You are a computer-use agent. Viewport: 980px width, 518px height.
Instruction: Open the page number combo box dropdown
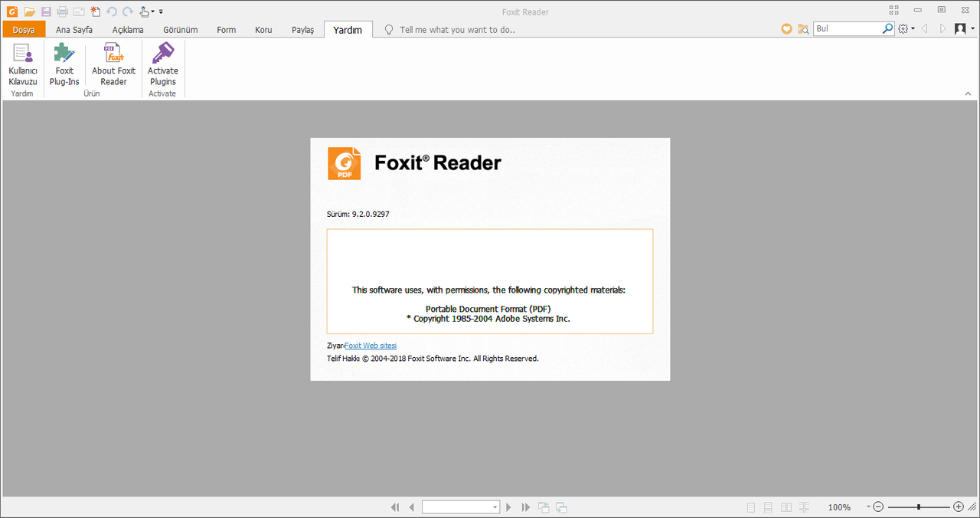pos(495,507)
